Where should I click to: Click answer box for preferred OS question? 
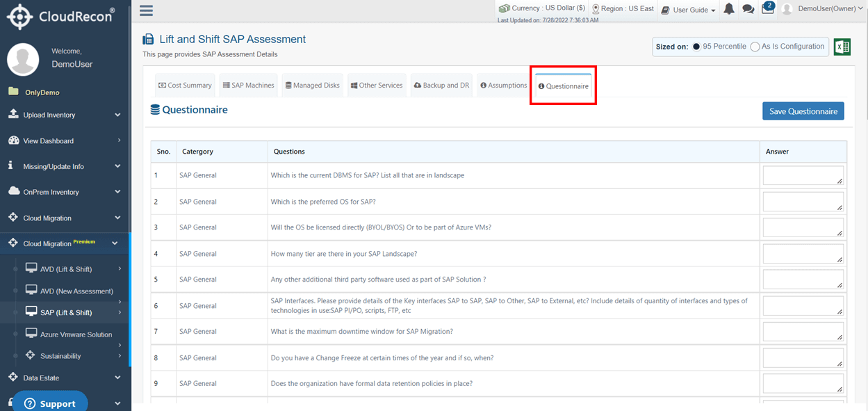coord(803,202)
